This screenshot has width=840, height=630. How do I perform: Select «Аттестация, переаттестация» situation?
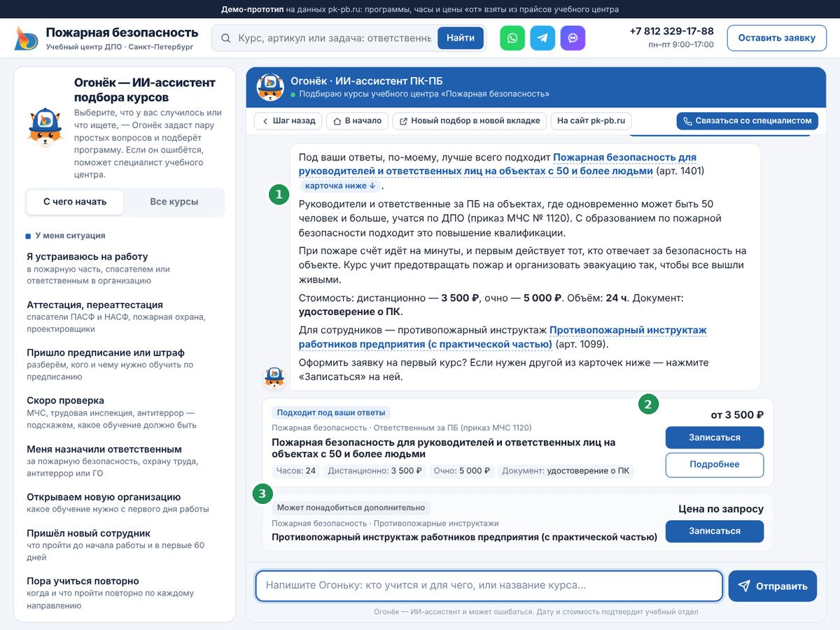point(125,316)
